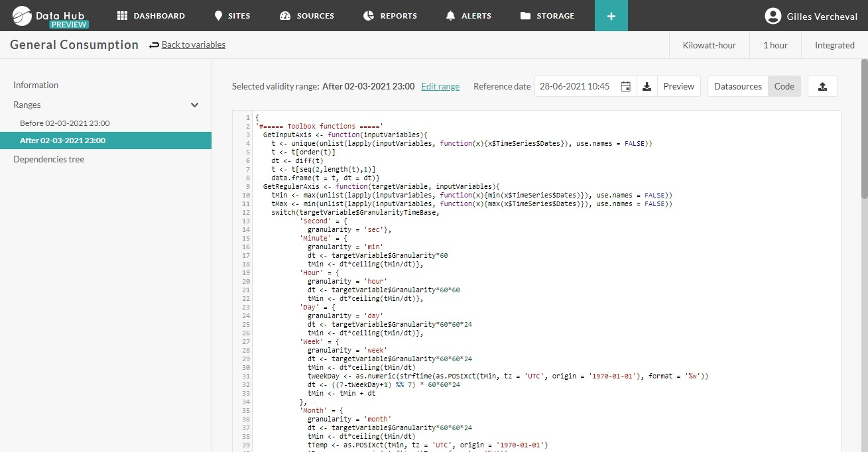This screenshot has height=452, width=868.
Task: Open the Reports page
Action: 391,15
